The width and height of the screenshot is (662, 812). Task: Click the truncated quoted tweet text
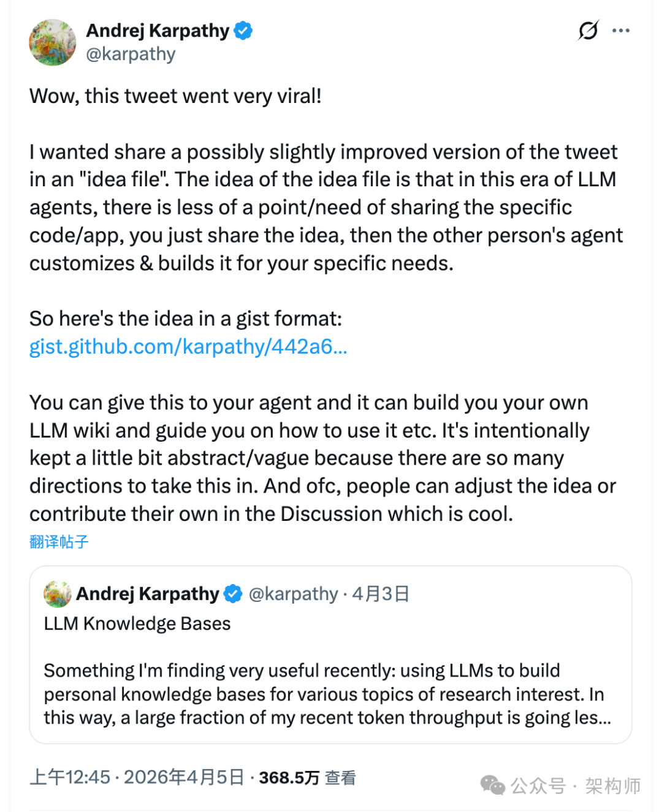[324, 694]
